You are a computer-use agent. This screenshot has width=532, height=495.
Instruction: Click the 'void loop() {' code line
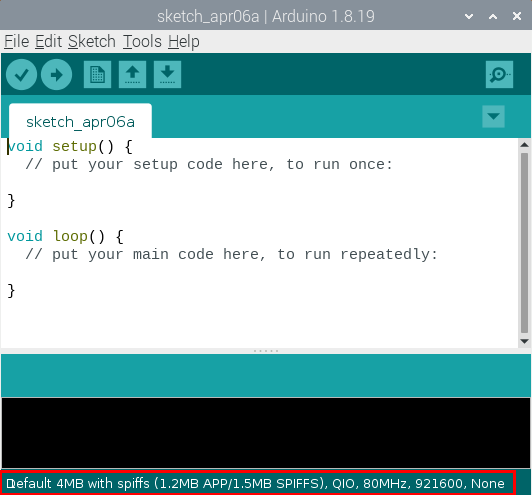pyautogui.click(x=65, y=236)
